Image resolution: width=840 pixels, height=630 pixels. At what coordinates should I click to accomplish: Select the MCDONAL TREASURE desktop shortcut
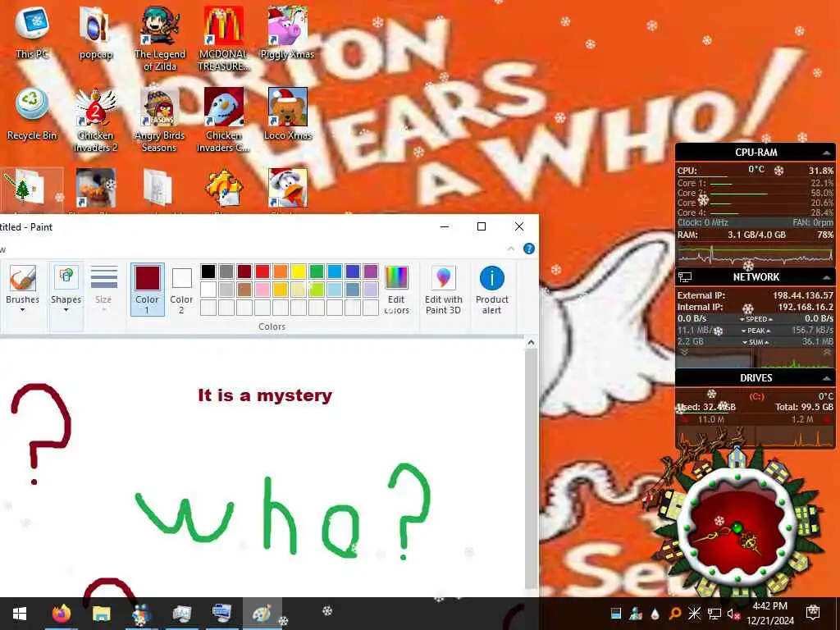point(224,39)
